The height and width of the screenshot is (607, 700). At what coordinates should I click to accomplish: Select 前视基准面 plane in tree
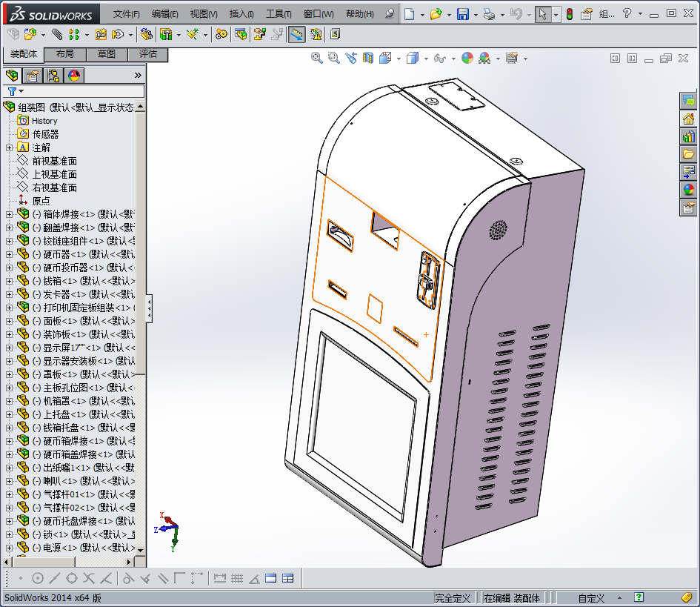[x=55, y=161]
